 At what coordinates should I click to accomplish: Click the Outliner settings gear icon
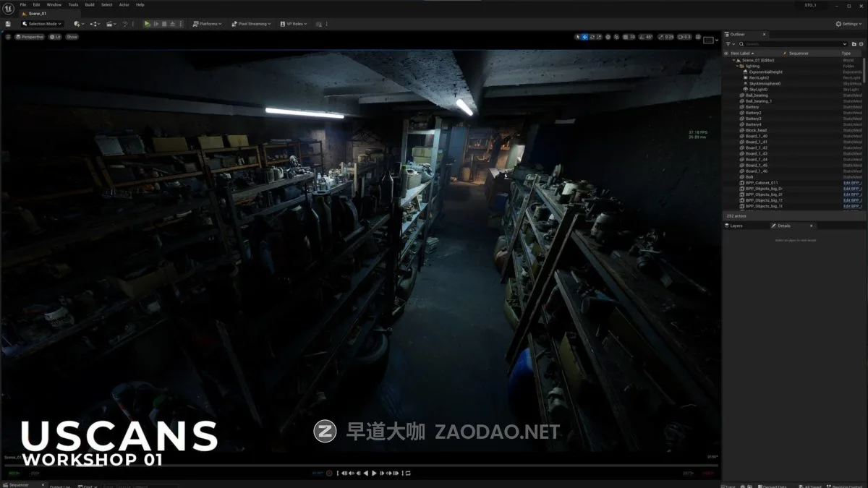[x=860, y=44]
